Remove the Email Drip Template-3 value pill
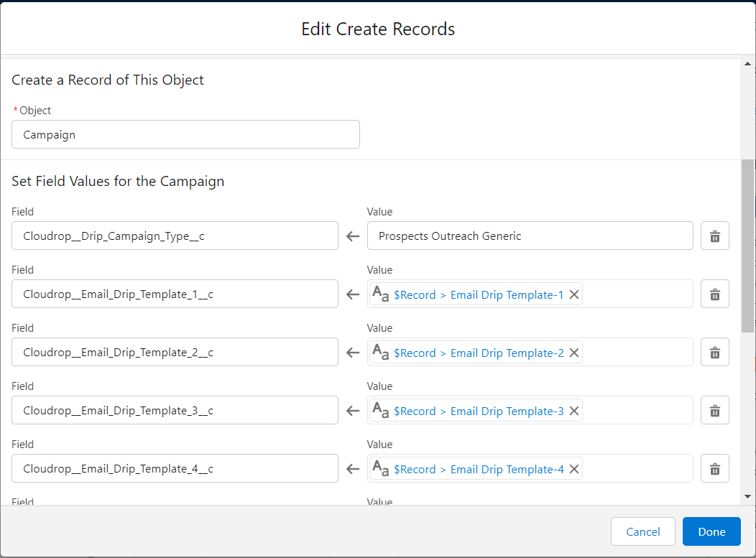756x558 pixels. pyautogui.click(x=573, y=411)
